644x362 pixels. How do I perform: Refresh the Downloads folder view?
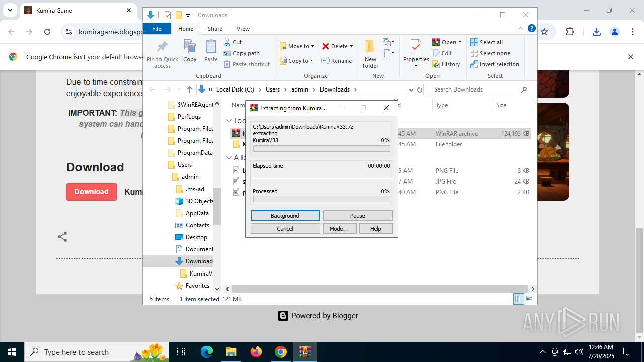(420, 89)
